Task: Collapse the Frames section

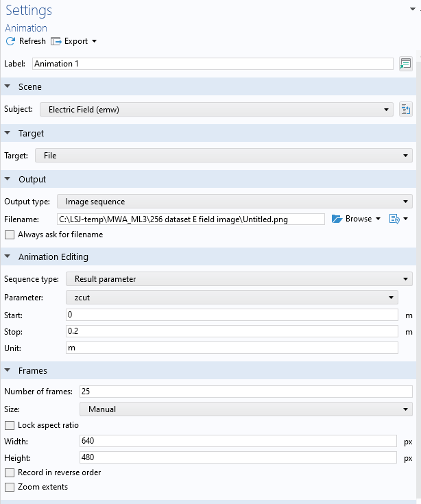Action: [x=8, y=370]
